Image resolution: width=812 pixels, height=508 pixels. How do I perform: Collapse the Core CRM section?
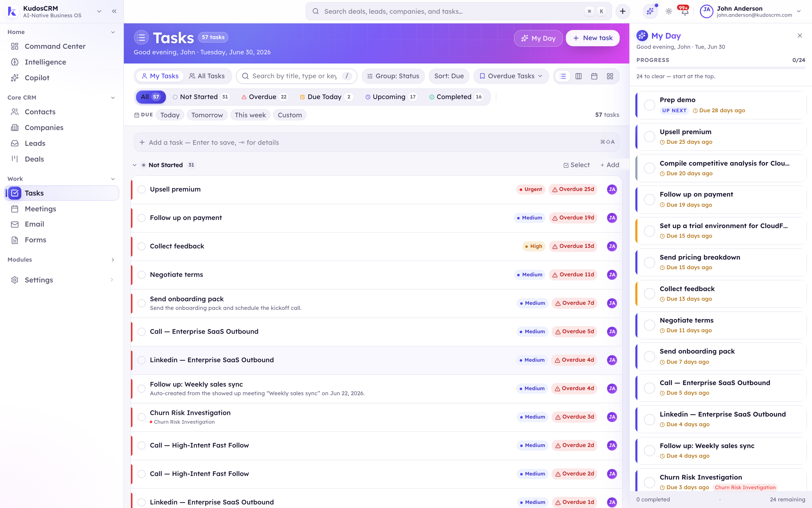[x=113, y=98]
